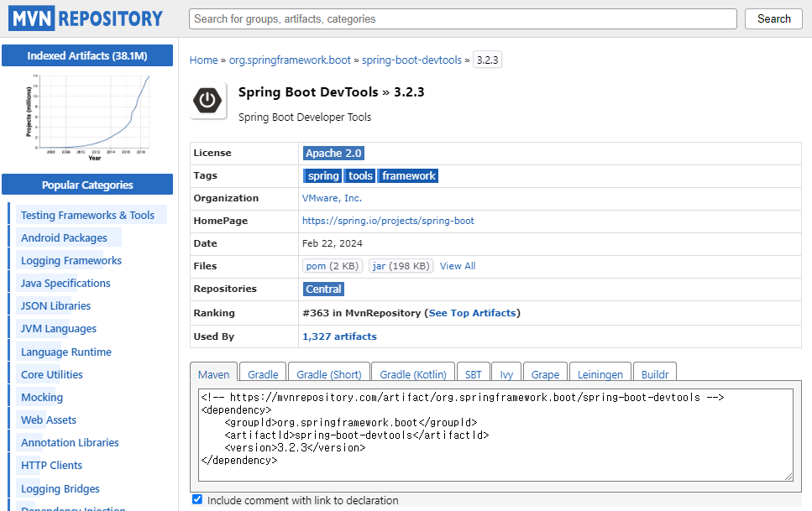Open Testing Frameworks & Tools category
Screen dimensions: 812x511
coord(87,216)
